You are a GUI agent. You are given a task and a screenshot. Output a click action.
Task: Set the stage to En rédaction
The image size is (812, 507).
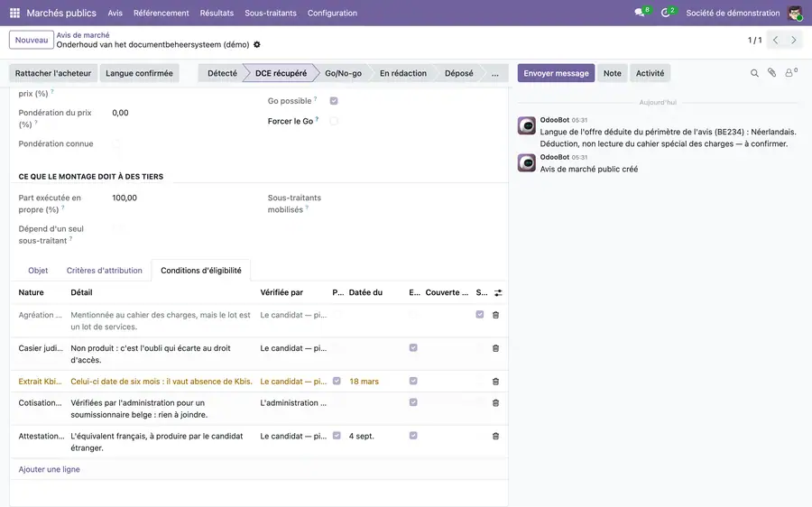click(403, 73)
